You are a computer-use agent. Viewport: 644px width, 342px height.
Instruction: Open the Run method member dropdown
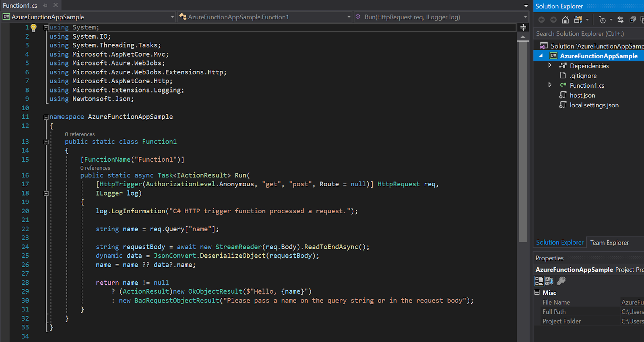coord(525,17)
